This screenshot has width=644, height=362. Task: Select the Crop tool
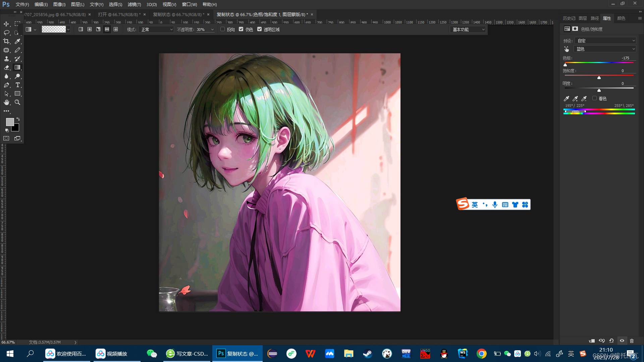(6, 41)
